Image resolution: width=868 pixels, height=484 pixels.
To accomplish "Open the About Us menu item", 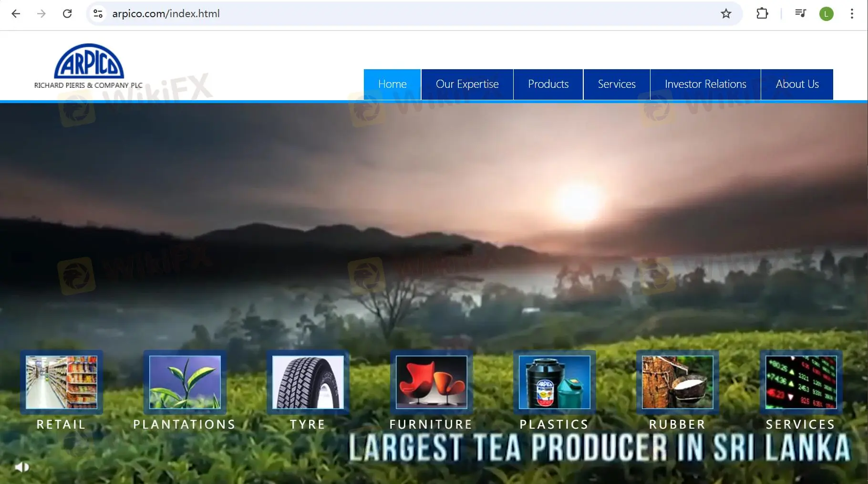I will point(797,84).
